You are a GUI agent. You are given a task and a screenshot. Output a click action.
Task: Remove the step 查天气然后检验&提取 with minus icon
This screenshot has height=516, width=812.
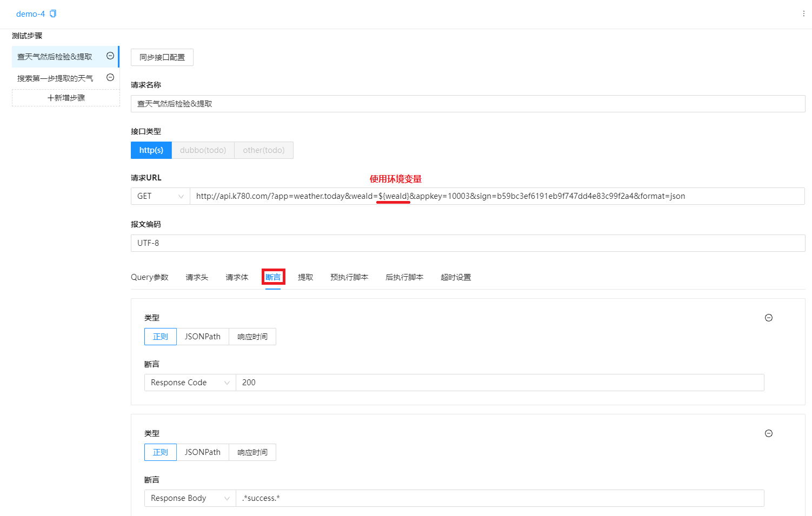(110, 56)
